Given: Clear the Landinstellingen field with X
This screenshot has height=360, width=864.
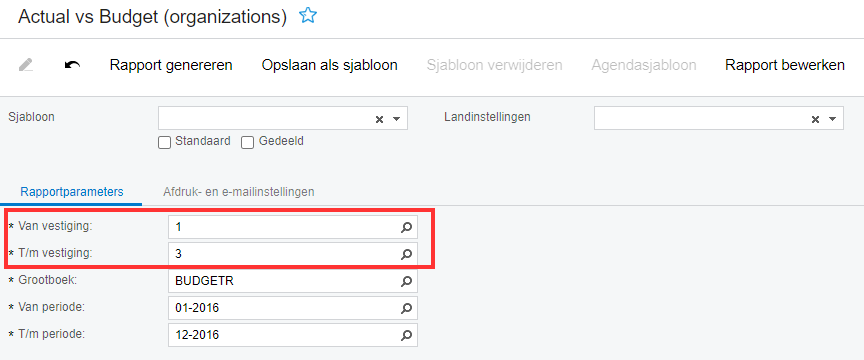Looking at the screenshot, I should [816, 119].
